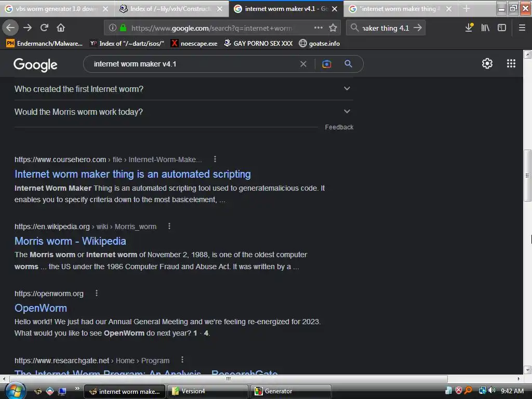Open the Firefox downloads panel
This screenshot has height=399, width=532.
click(469, 28)
